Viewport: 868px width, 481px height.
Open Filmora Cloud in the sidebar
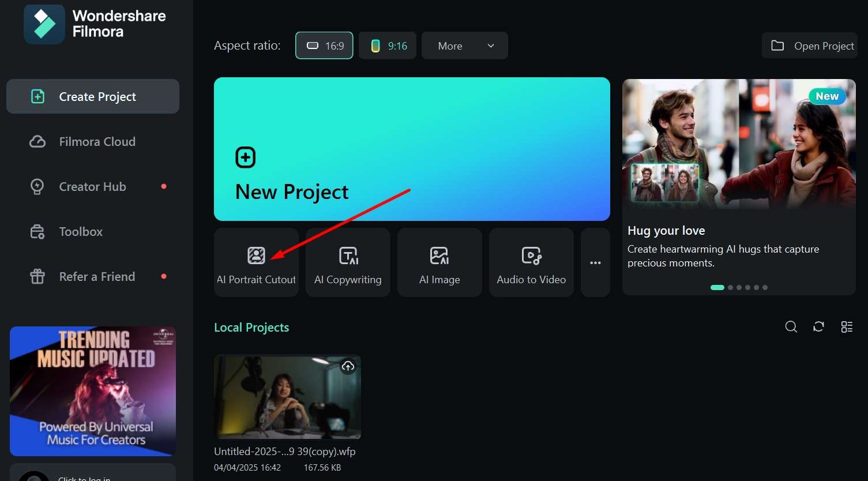pos(93,141)
